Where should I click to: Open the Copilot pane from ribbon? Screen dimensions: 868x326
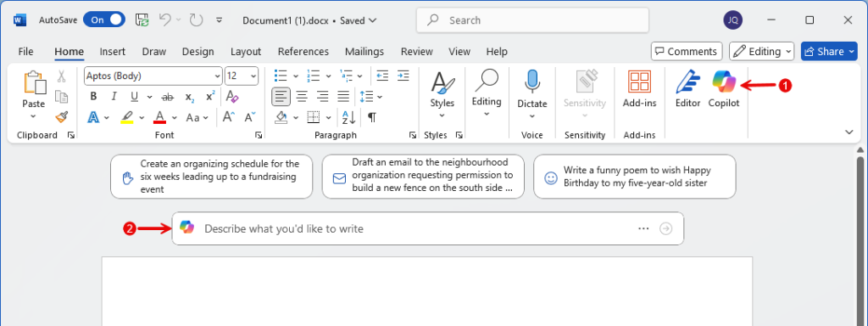tap(724, 88)
